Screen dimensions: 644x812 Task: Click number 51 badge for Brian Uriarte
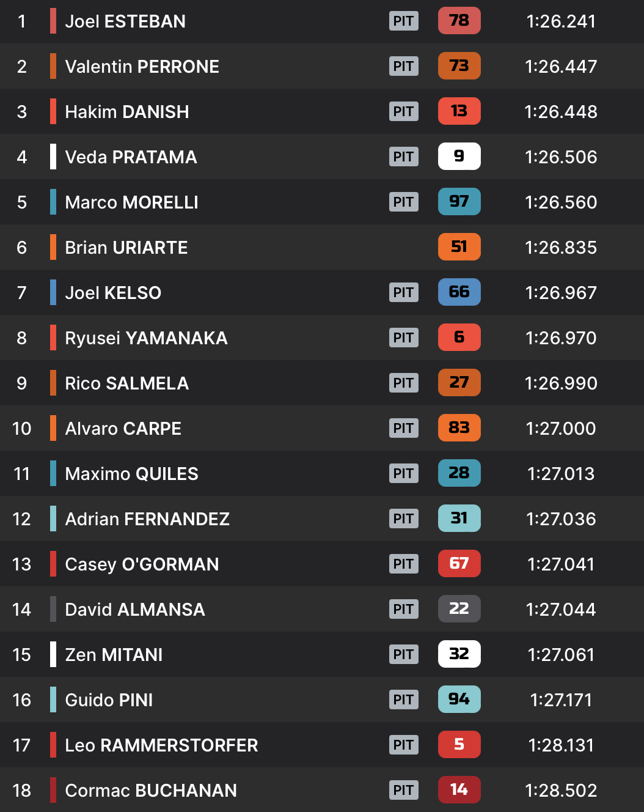tap(459, 247)
